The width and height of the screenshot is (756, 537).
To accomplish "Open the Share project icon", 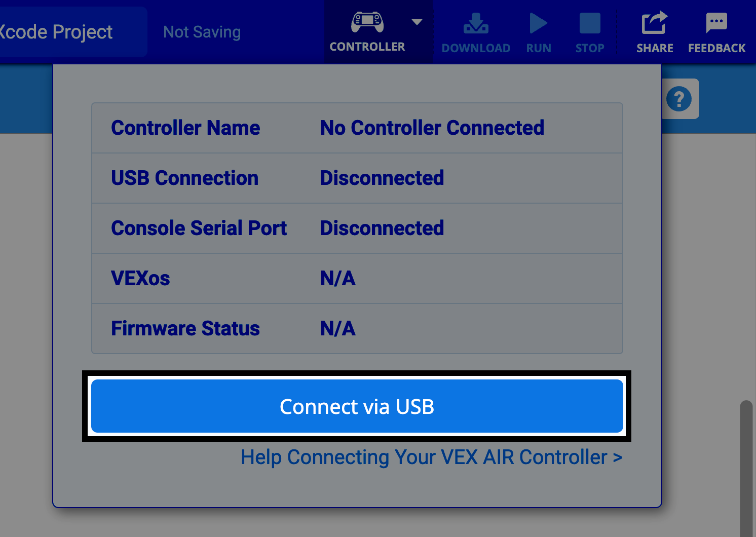I will point(654,23).
